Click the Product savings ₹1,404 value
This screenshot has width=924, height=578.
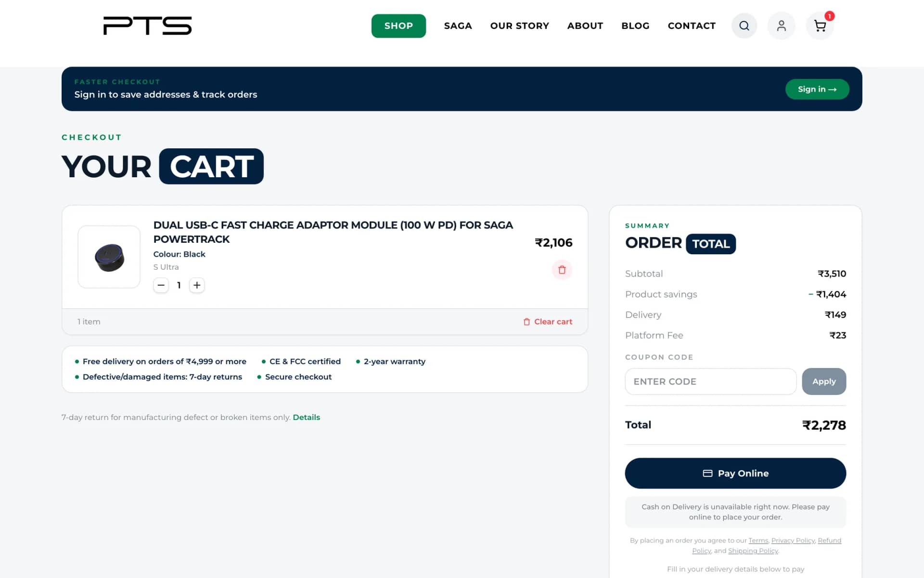(827, 294)
